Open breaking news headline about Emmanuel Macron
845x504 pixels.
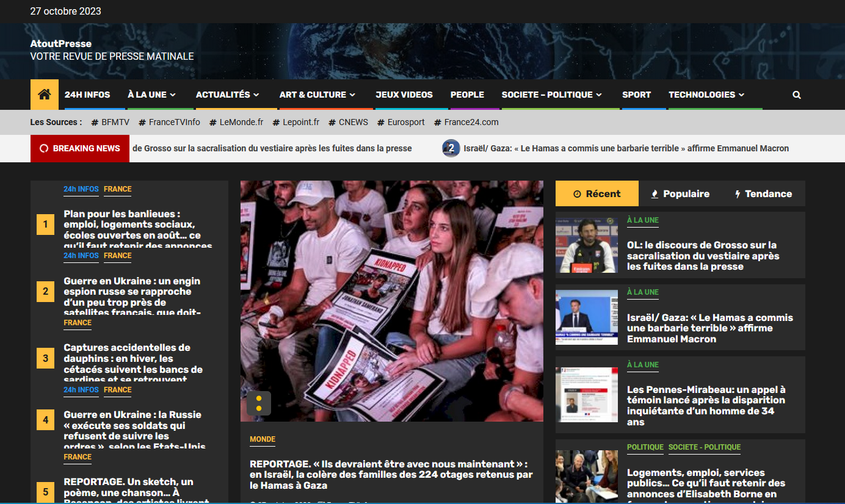point(626,148)
